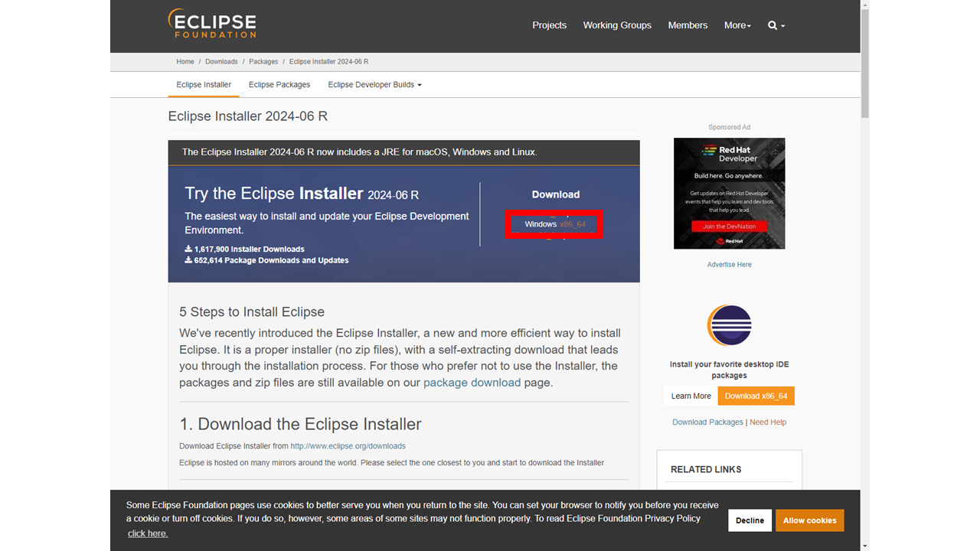
Task: Follow the eclipse.org/downloads URL link
Action: [x=348, y=445]
